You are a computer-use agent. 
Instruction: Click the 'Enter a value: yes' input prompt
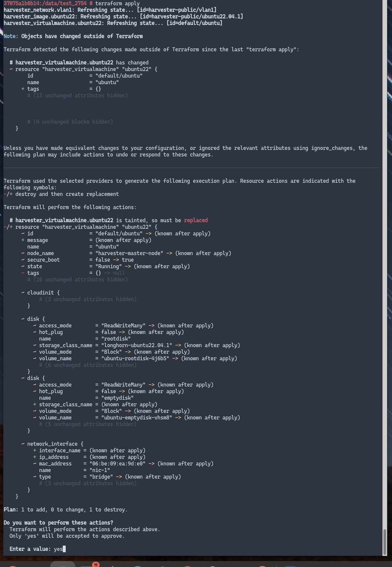coord(37,549)
